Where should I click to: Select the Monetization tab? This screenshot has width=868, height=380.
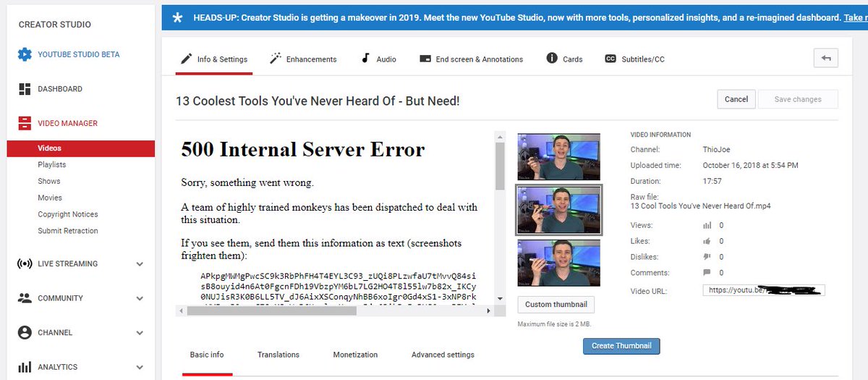(x=355, y=355)
